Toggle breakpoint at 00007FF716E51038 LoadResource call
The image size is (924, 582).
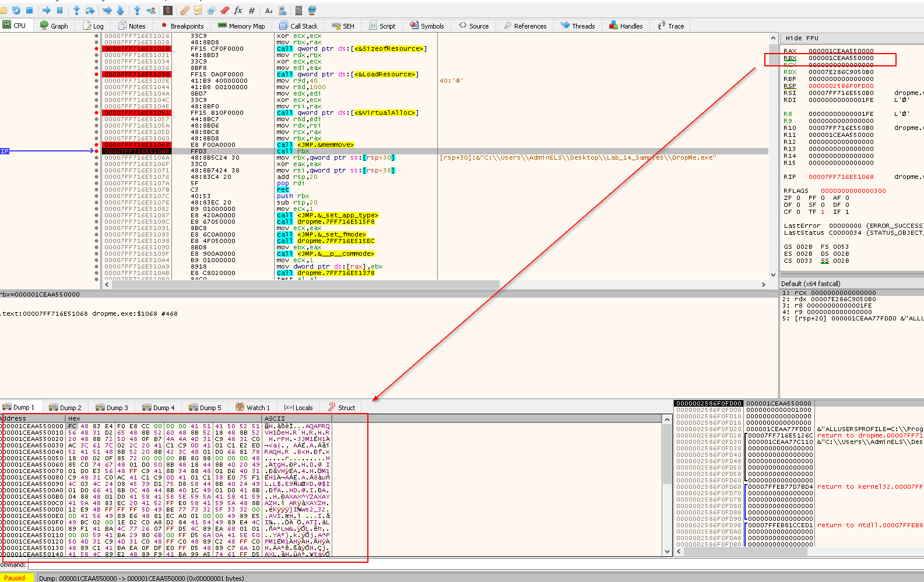pyautogui.click(x=96, y=75)
